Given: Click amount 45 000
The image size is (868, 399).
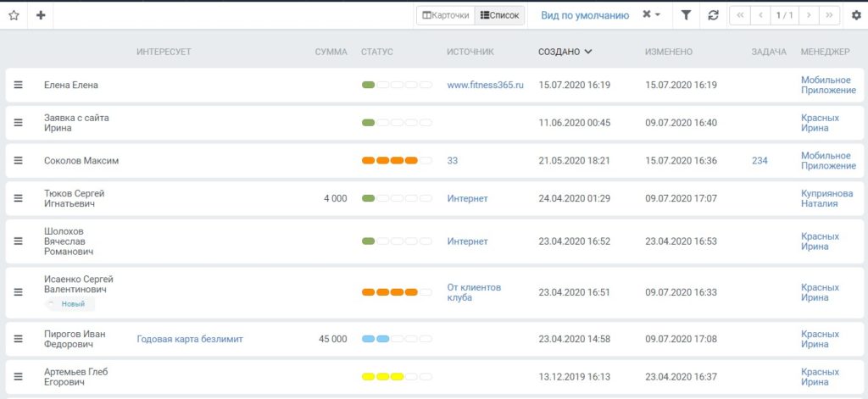Looking at the screenshot, I should click(333, 339).
